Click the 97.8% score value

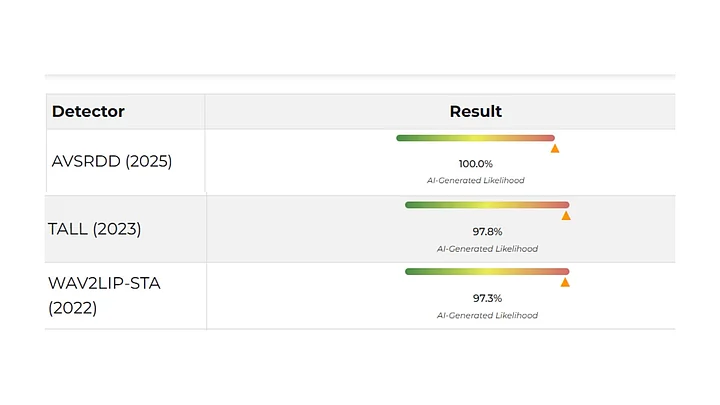[487, 231]
